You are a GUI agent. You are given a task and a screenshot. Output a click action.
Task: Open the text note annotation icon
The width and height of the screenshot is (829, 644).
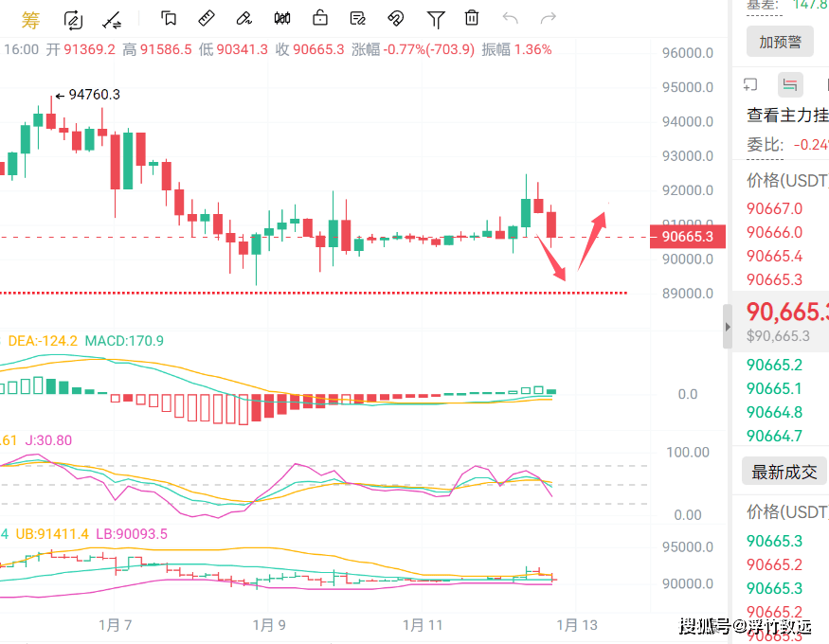357,18
